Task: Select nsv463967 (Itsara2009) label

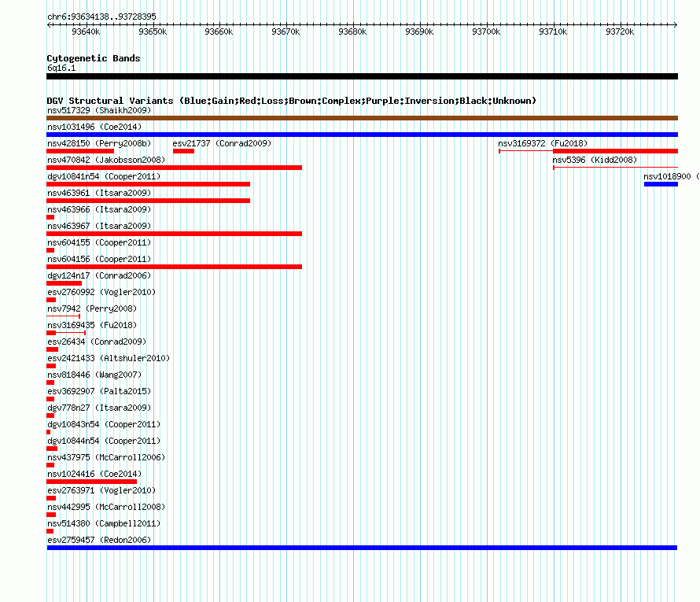Action: (99, 226)
